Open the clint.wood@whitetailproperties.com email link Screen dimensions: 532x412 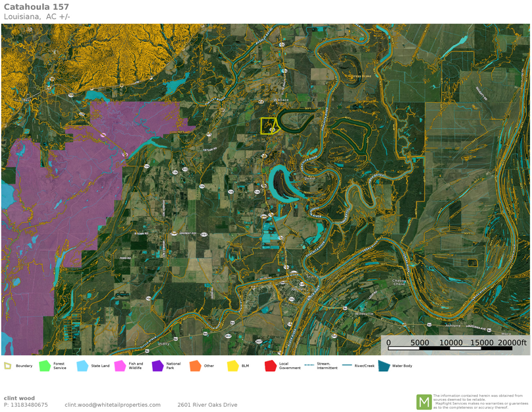[x=113, y=405]
